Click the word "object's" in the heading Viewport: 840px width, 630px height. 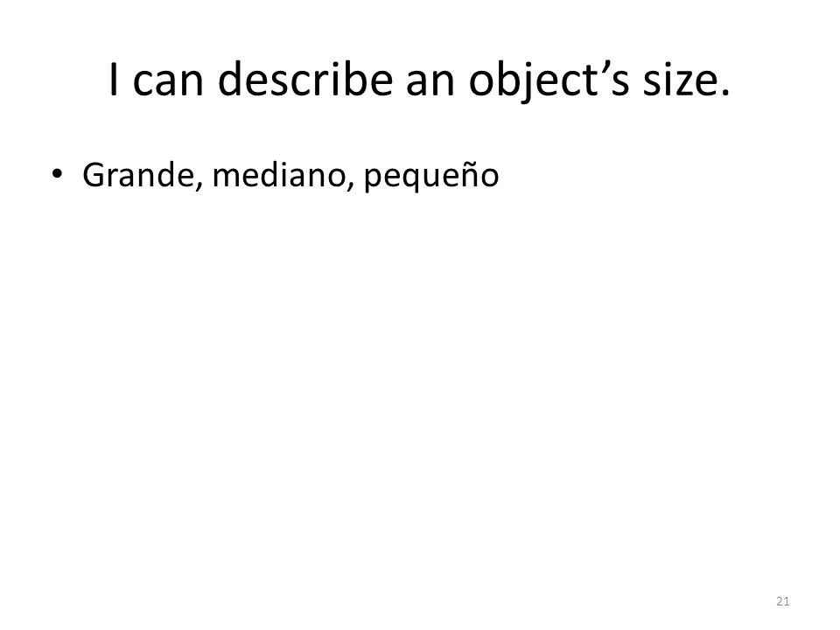click(x=549, y=80)
